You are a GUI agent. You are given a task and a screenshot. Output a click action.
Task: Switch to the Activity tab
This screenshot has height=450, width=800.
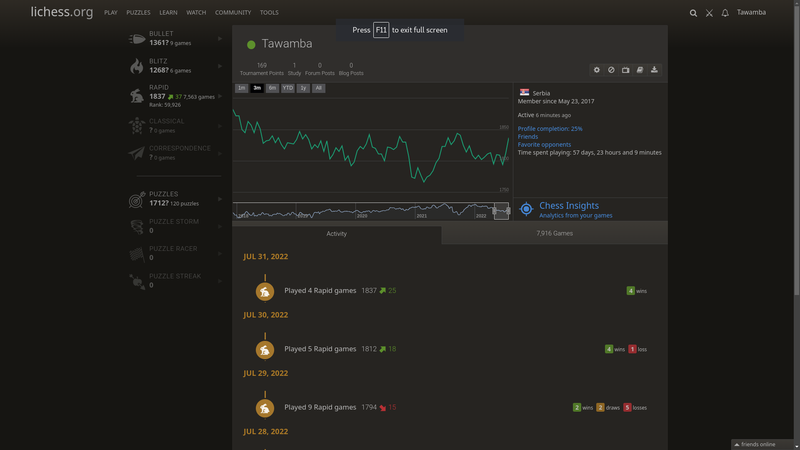coord(337,234)
